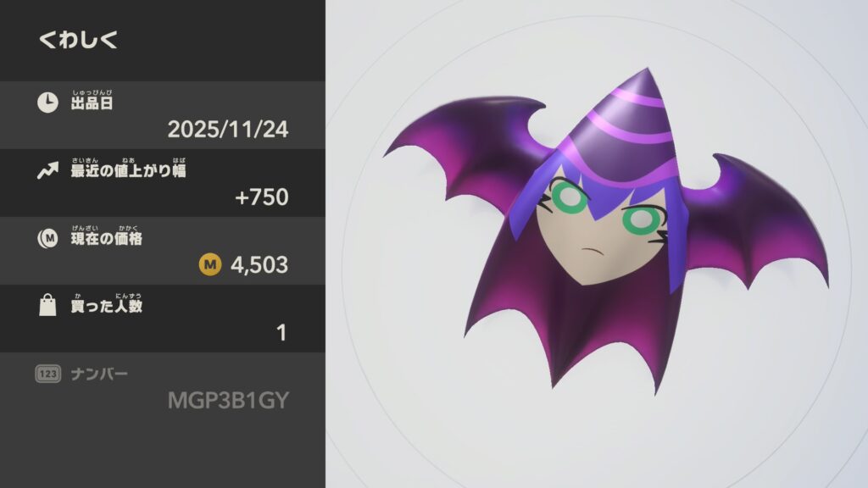Click the +750 price increase value

coord(262,197)
